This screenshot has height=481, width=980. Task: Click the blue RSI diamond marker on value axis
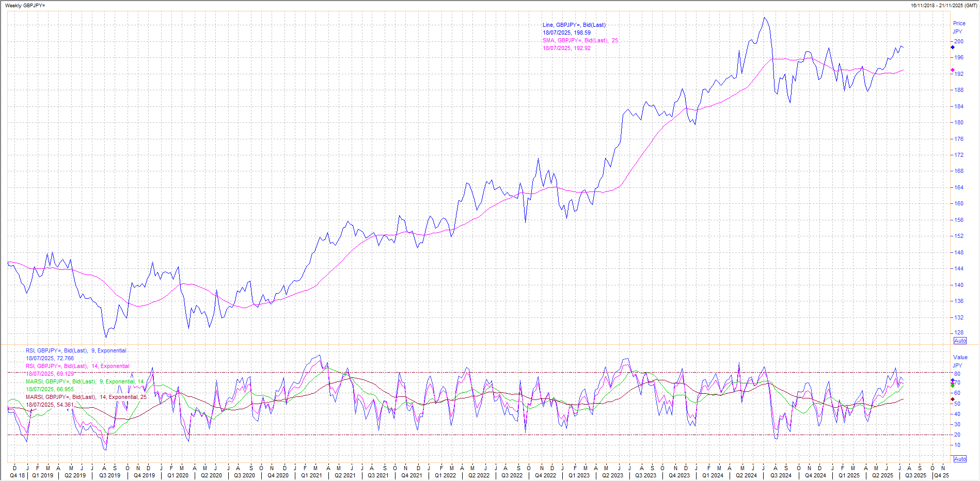click(x=953, y=381)
